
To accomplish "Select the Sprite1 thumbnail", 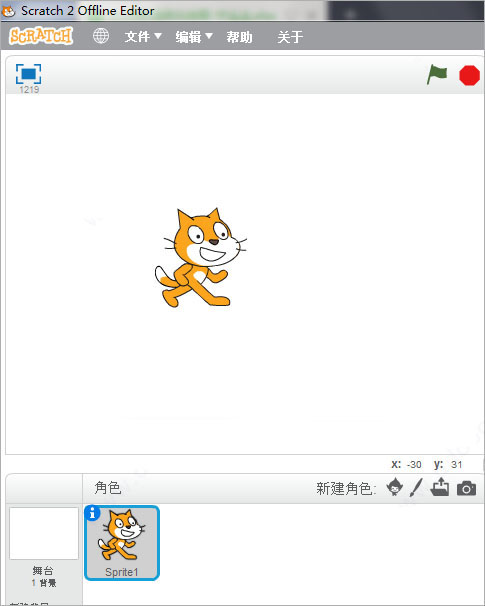I will (122, 543).
